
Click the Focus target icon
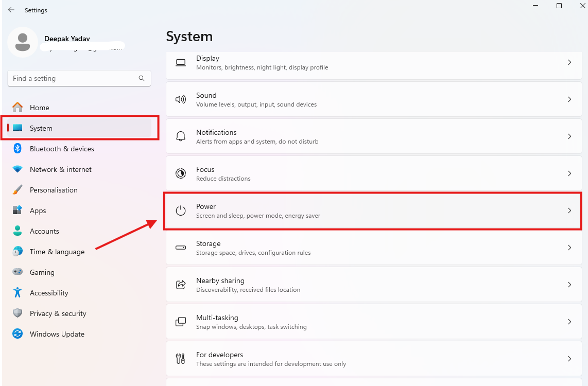click(181, 173)
